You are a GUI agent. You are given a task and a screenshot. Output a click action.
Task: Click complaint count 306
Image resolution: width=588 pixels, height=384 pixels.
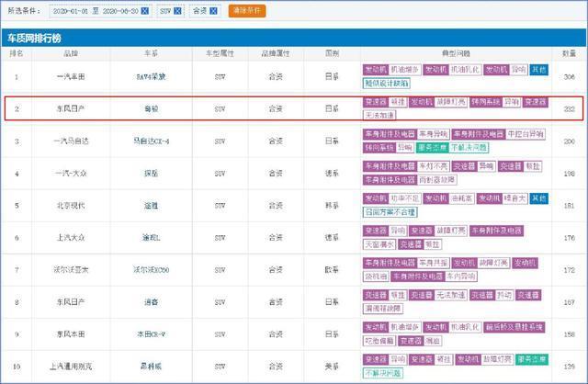(569, 76)
